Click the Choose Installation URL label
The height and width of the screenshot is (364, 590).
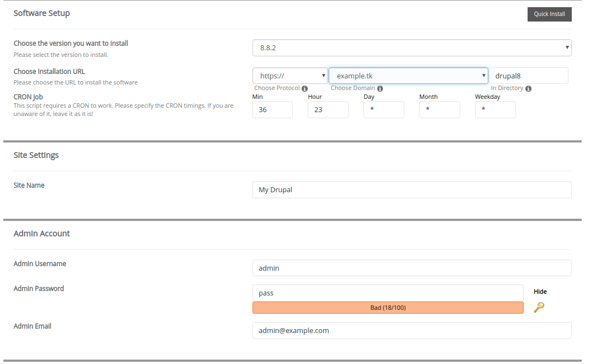coord(49,71)
